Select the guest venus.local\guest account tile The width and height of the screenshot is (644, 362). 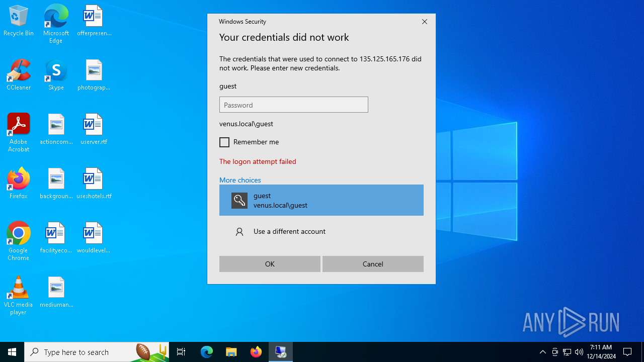tap(321, 200)
